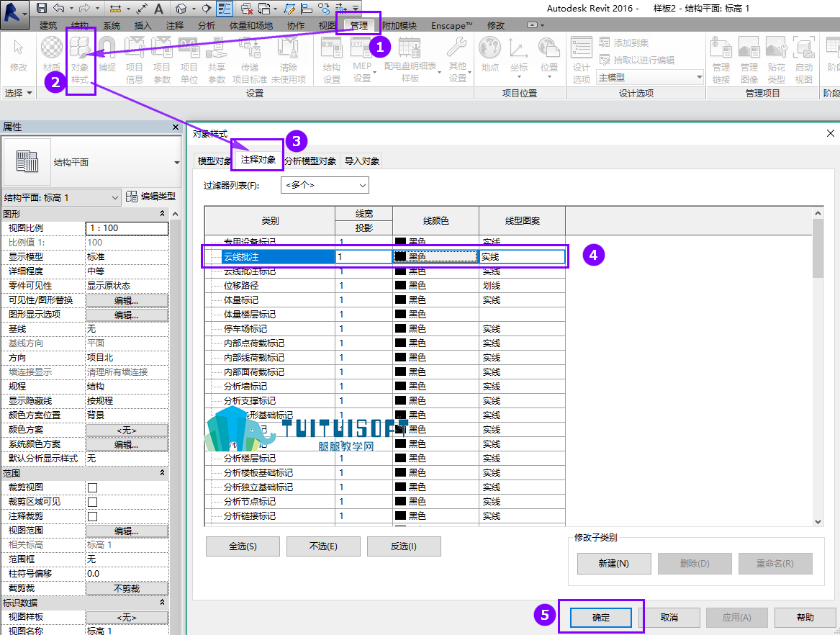Open 对象样式 (Object Styles) from the ribbon

80,60
